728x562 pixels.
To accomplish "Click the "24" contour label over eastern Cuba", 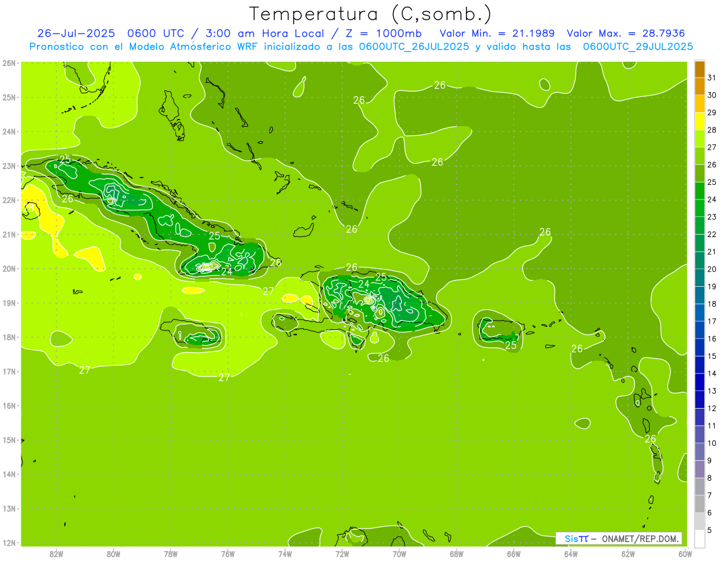I will (226, 272).
